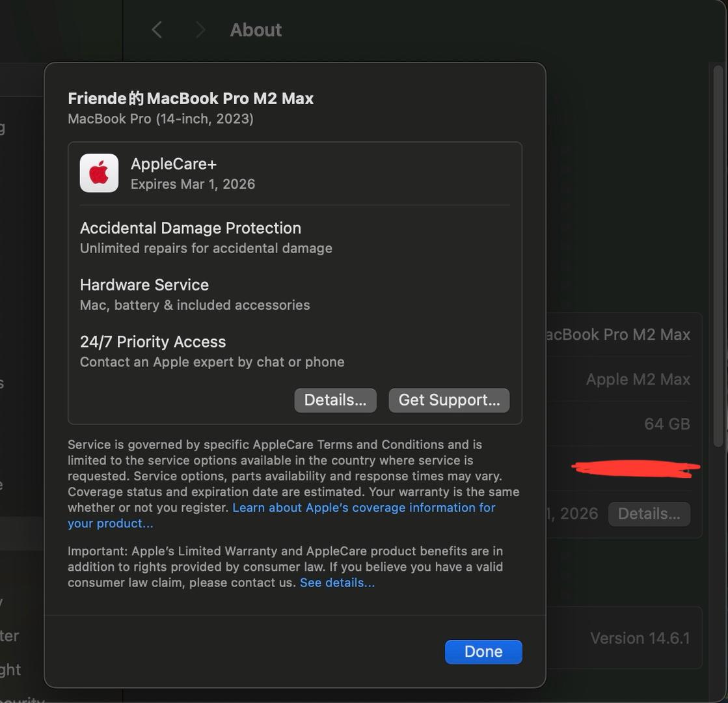Click the AppleCare+ red apple icon
The image size is (728, 703).
[x=99, y=173]
